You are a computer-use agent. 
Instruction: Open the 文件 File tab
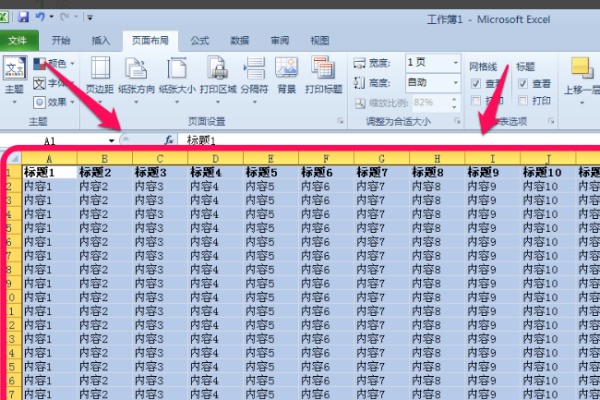pos(18,40)
